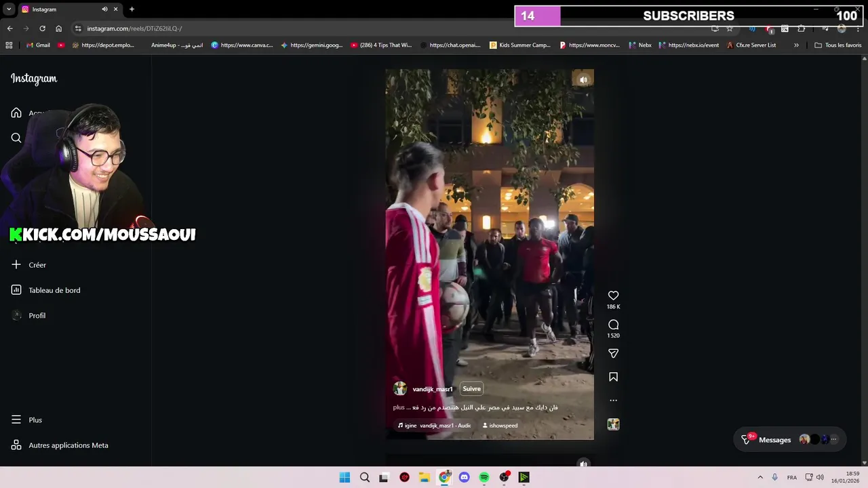Open the Gmail bookmark

(38, 45)
